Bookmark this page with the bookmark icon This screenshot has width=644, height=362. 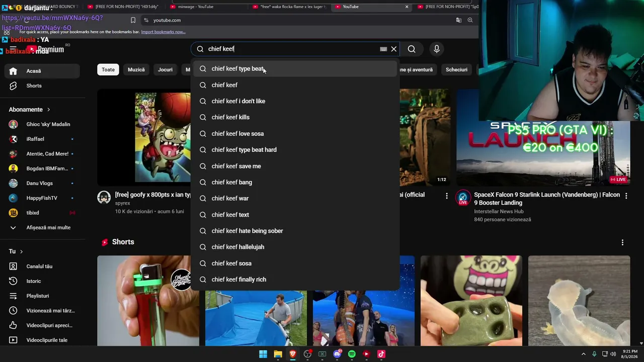pos(133,20)
